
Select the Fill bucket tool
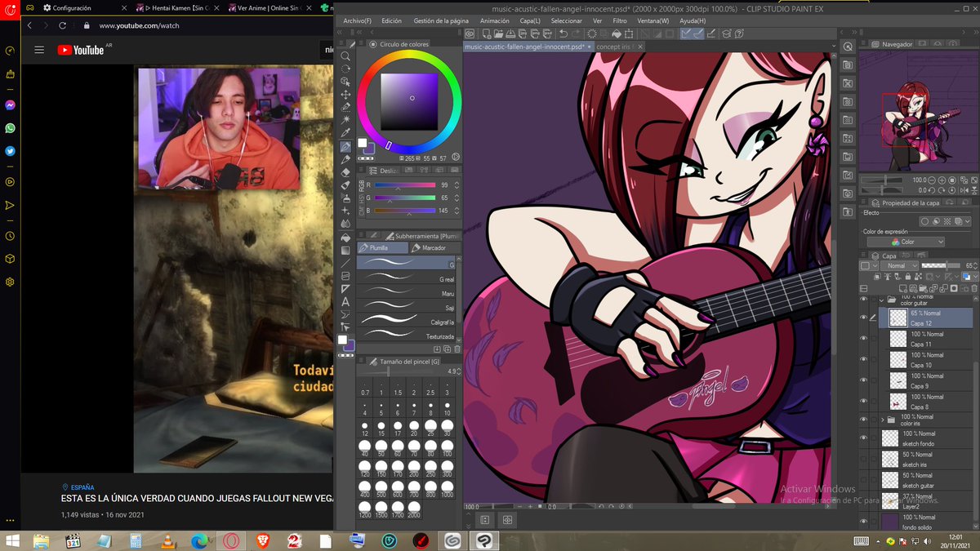[346, 238]
